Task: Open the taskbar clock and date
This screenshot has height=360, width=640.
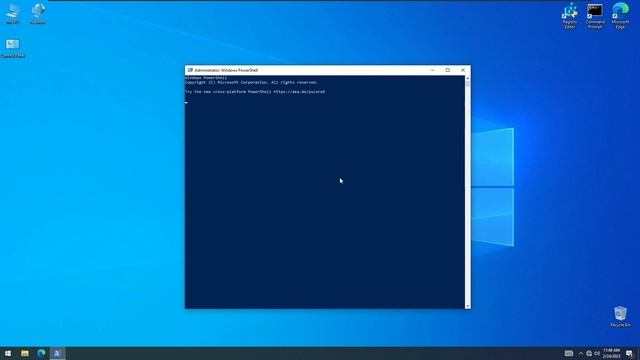Action: point(611,353)
